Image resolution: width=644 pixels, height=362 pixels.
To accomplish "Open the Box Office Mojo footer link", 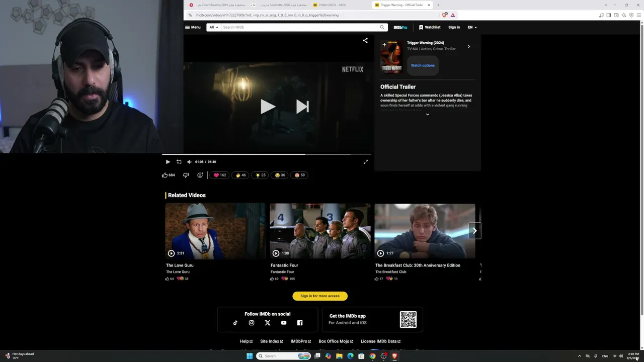I will click(336, 341).
